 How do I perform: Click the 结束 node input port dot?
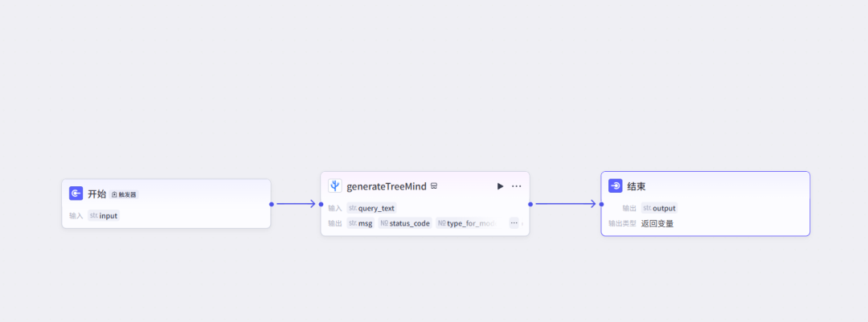601,204
